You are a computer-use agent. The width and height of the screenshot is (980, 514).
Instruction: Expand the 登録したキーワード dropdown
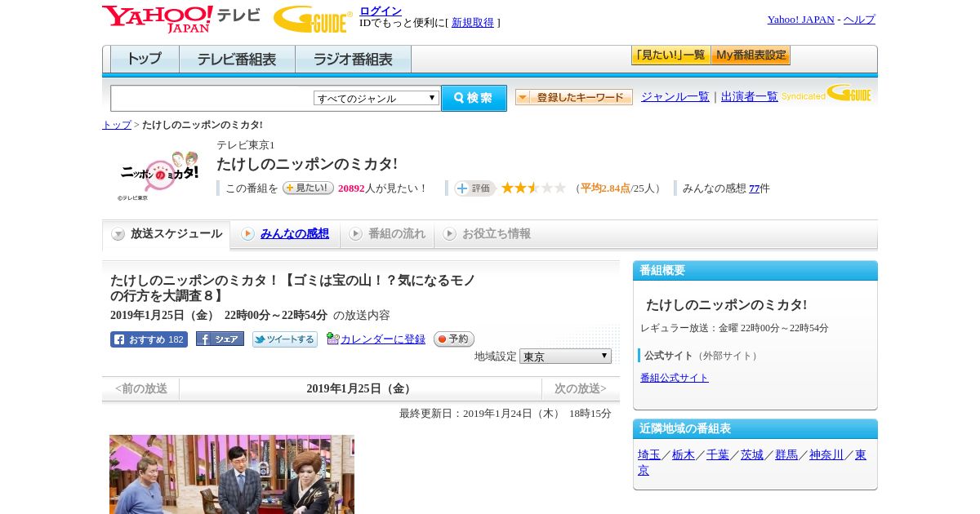574,97
